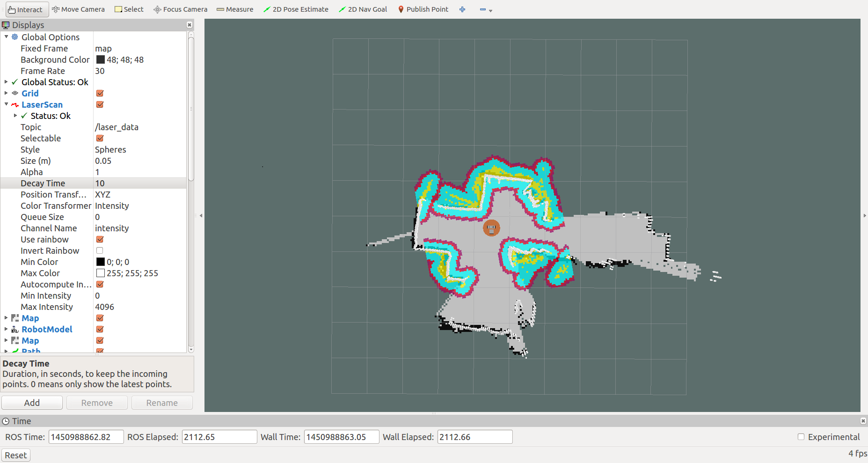Click the RobotModel display icon
868x463 pixels.
[15, 329]
